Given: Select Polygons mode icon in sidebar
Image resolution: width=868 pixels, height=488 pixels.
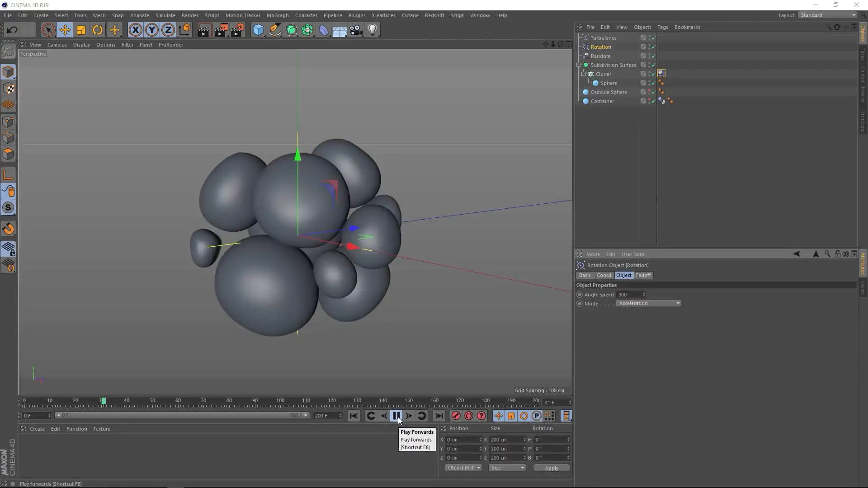Looking at the screenshot, I should point(8,154).
